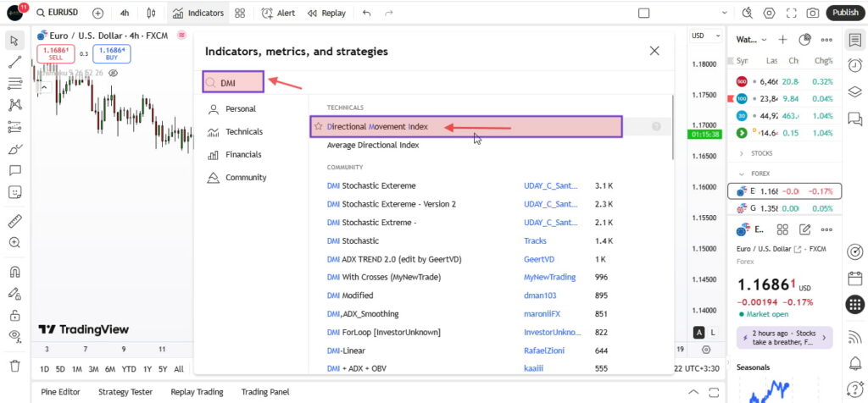Activate the zoom in tool
The image size is (868, 403).
15,242
